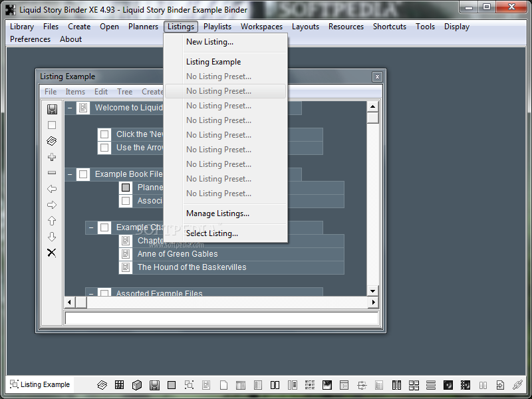Click the empty square icon below save in sidebar
Image resolution: width=532 pixels, height=399 pixels.
(x=52, y=125)
